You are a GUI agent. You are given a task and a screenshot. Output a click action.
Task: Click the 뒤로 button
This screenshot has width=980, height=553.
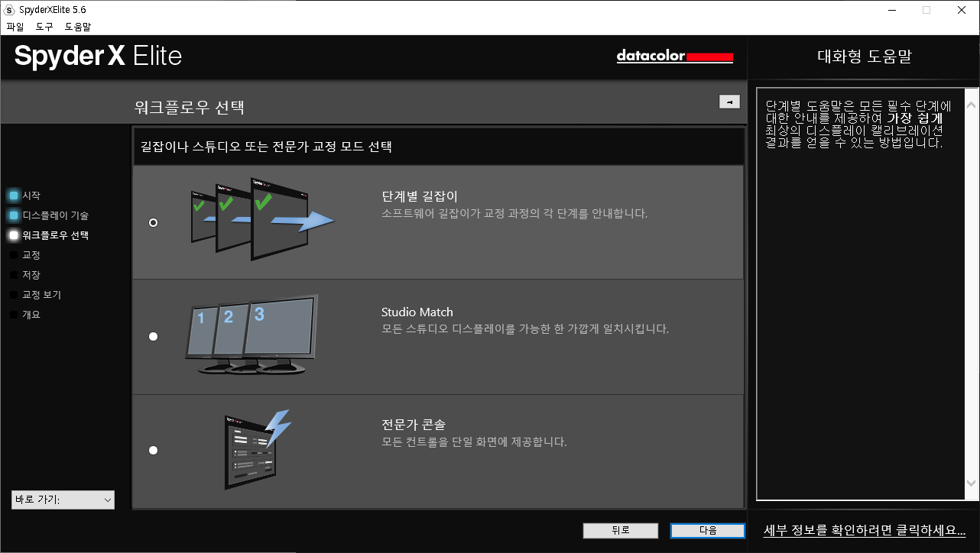coord(620,531)
